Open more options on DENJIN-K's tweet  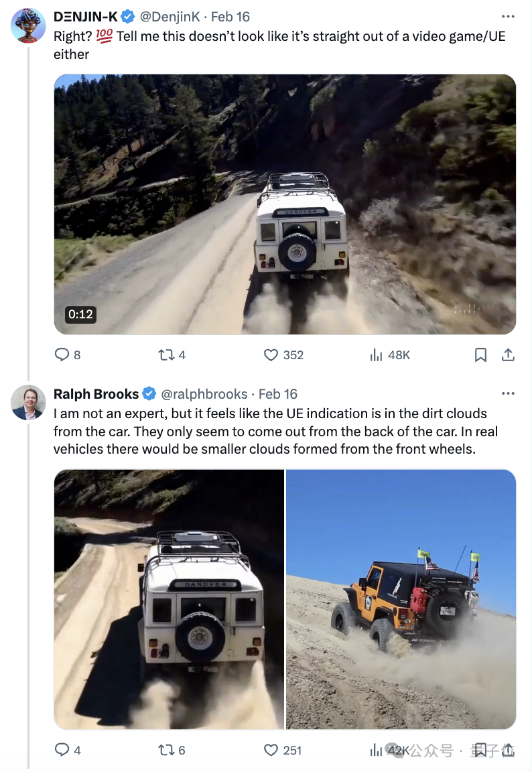(508, 16)
